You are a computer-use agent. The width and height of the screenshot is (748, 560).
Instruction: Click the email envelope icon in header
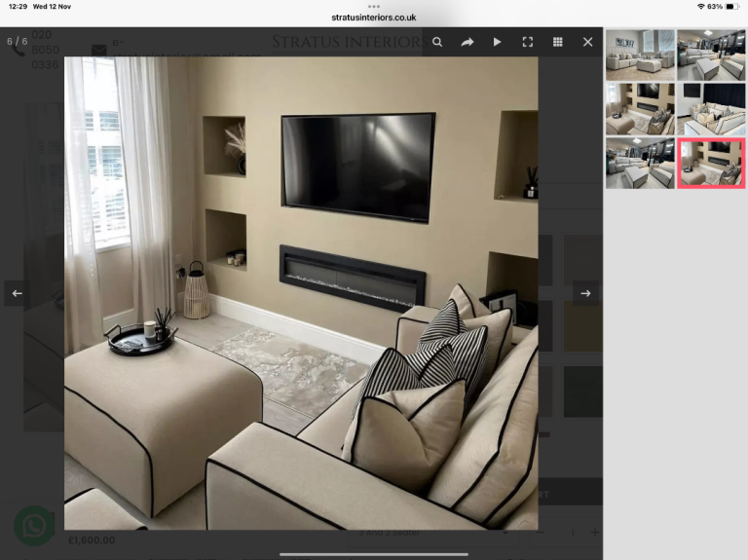(99, 50)
